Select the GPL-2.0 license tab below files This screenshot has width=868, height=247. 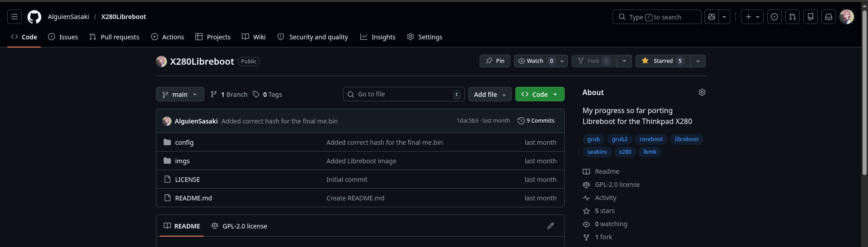coord(239,226)
